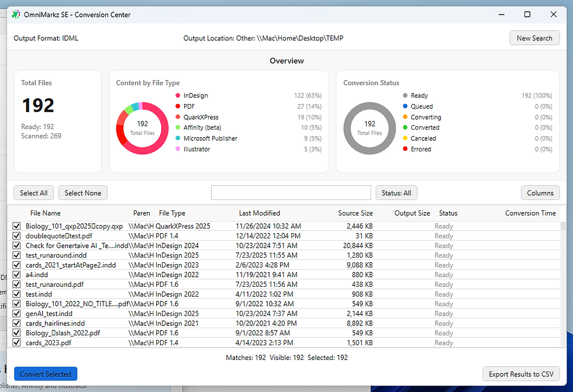Sort by File Name column header
The width and height of the screenshot is (573, 392).
point(46,213)
